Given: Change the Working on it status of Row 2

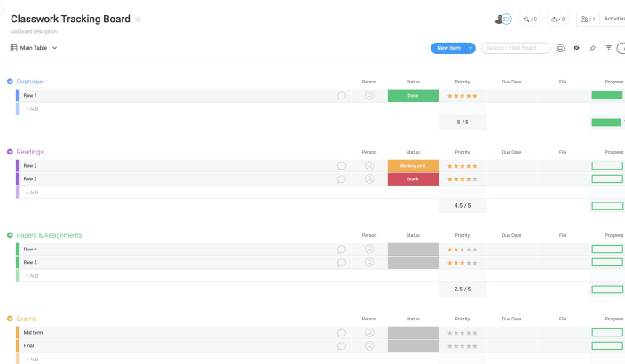Looking at the screenshot, I should tap(413, 166).
